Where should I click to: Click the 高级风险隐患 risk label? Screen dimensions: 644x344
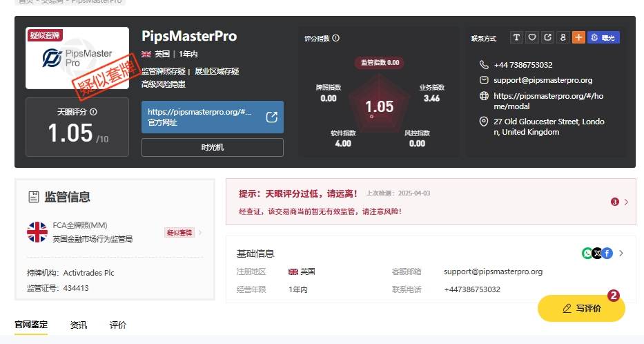tap(164, 84)
